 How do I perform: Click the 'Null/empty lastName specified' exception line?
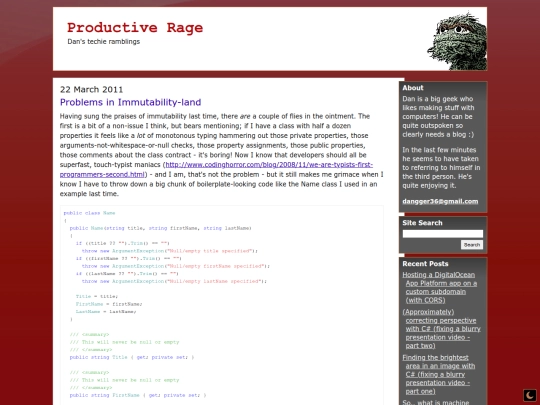[x=174, y=281]
